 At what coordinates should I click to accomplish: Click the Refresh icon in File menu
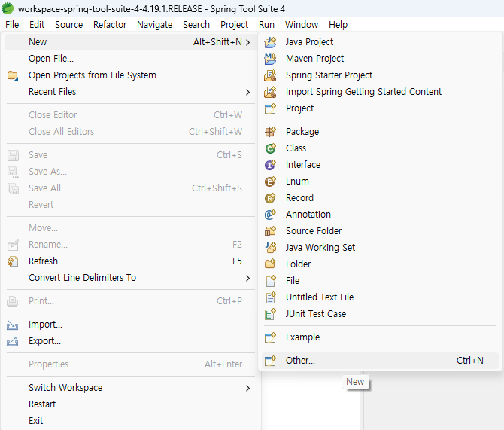click(13, 261)
